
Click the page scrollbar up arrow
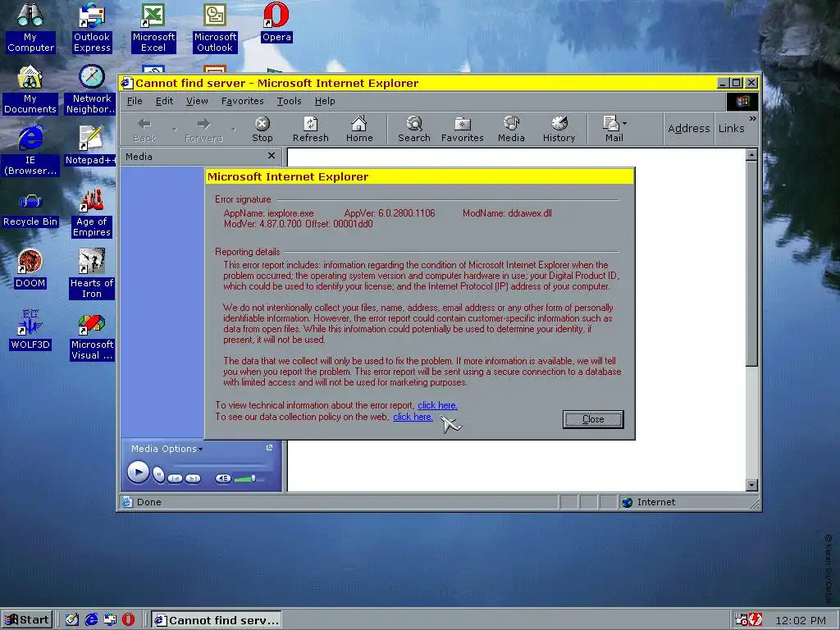[751, 155]
